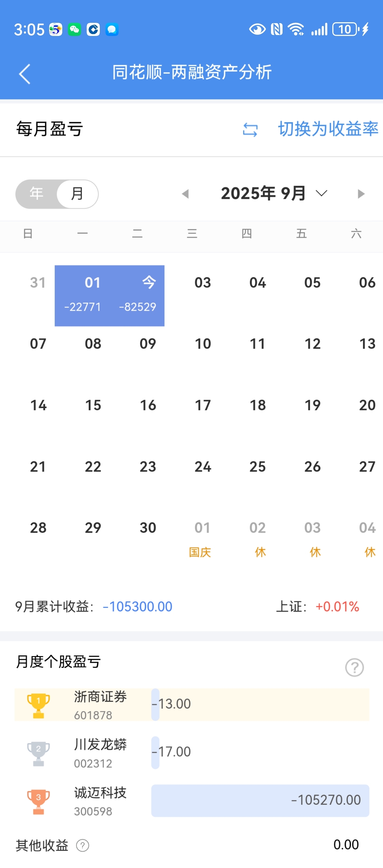Viewport: 383px width, 868px height.
Task: Select September 03 in calendar
Action: pos(203,282)
